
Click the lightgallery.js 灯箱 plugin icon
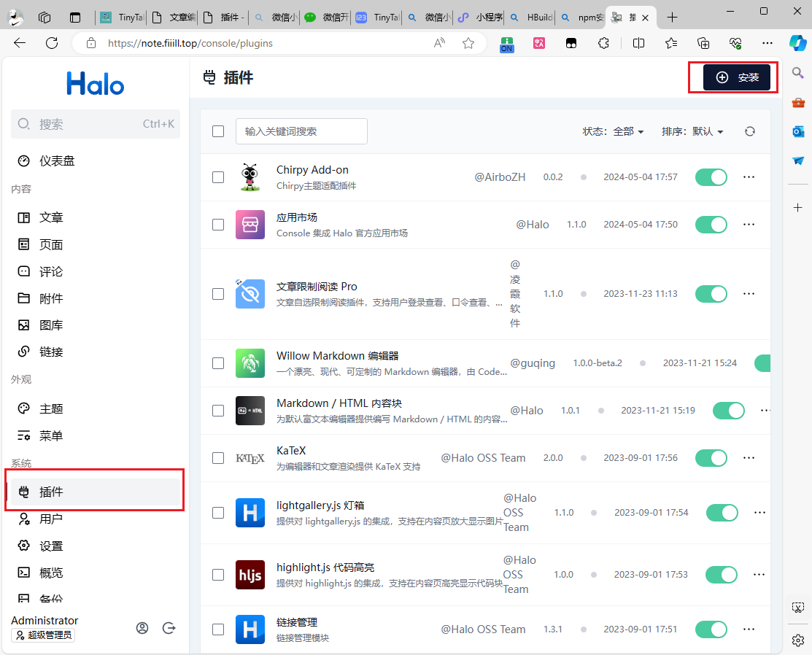tap(250, 513)
